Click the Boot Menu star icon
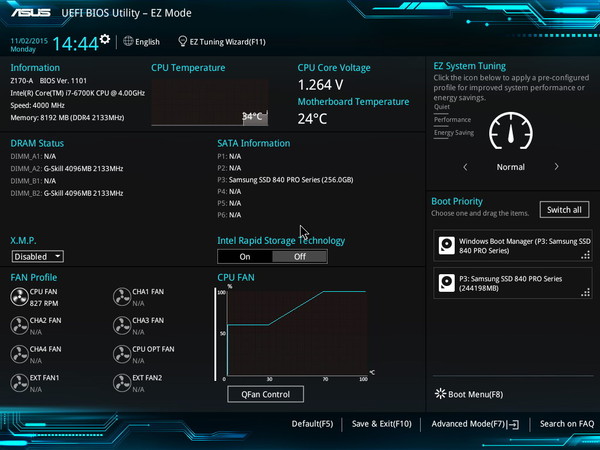600x450 pixels. click(x=440, y=394)
